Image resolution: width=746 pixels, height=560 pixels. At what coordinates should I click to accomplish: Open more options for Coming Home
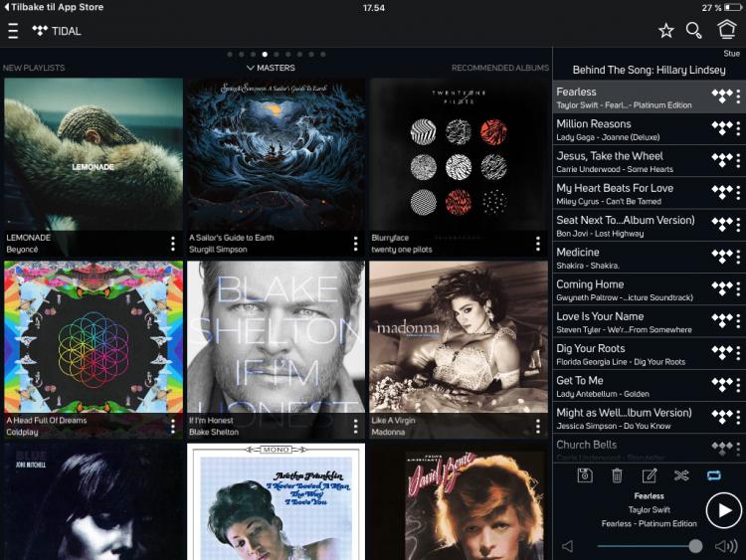pos(738,289)
